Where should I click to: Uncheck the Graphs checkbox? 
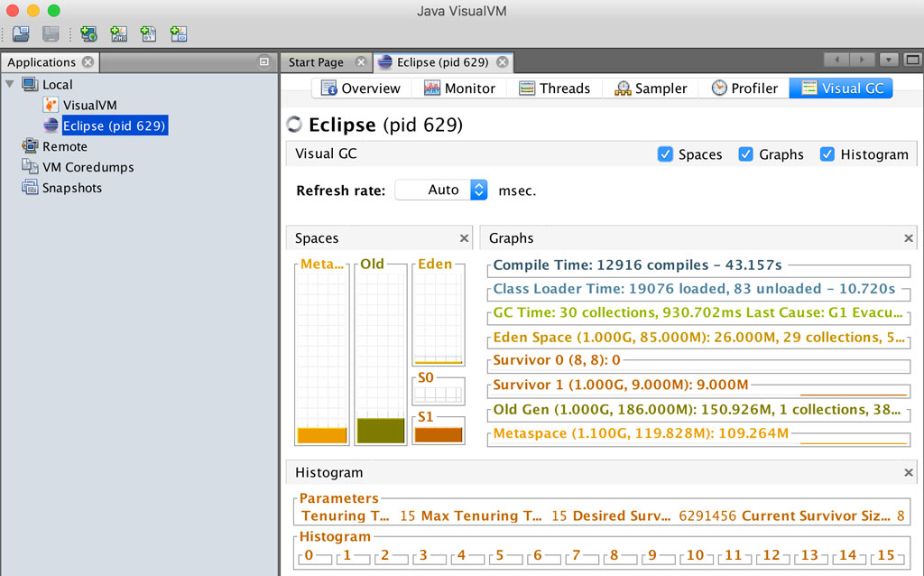(x=746, y=154)
